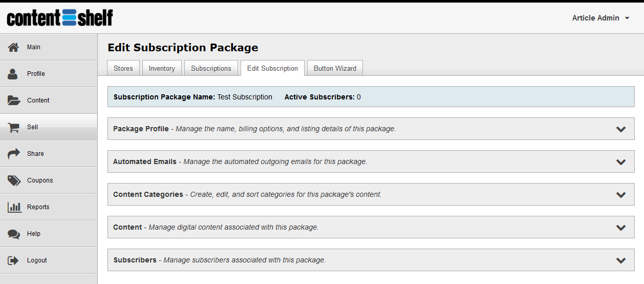The image size is (644, 284).
Task: Open Profile in the sidebar
Action: click(49, 74)
